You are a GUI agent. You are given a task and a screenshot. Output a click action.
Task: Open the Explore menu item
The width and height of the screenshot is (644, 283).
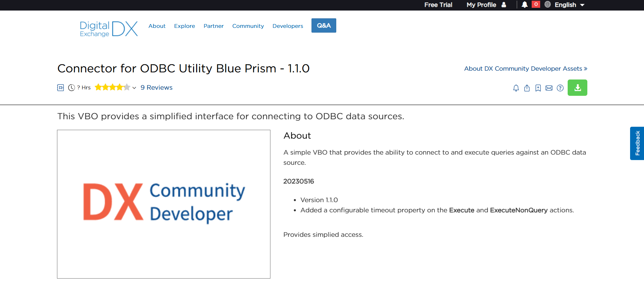pyautogui.click(x=184, y=26)
